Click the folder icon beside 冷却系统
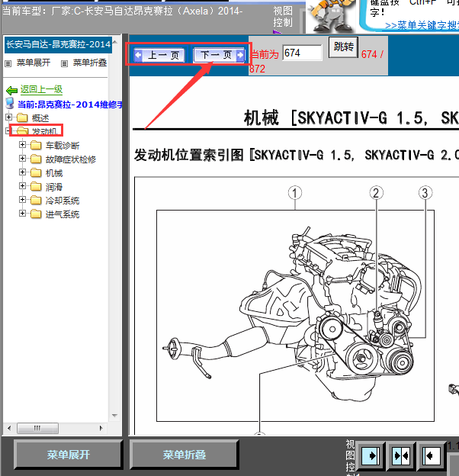The image size is (459, 476). coord(36,200)
